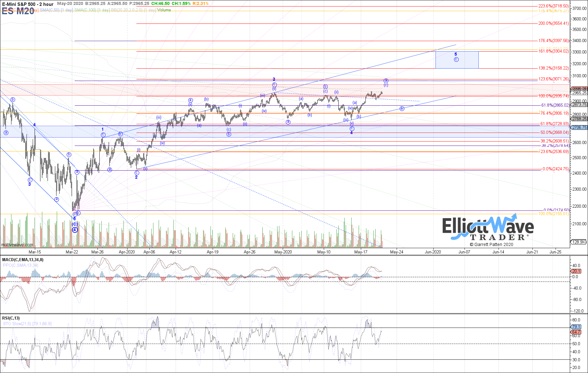Select the PPO(C,SMA,13,34) study label
The height and width of the screenshot is (373, 588).
tap(21, 265)
